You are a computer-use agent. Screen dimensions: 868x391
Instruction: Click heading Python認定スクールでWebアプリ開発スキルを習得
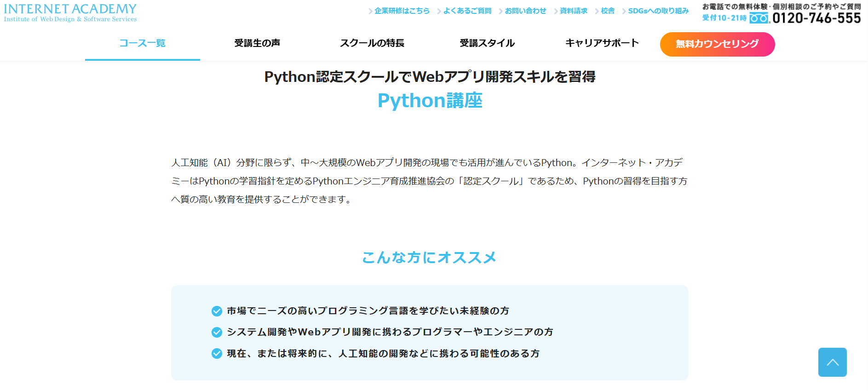pyautogui.click(x=430, y=76)
